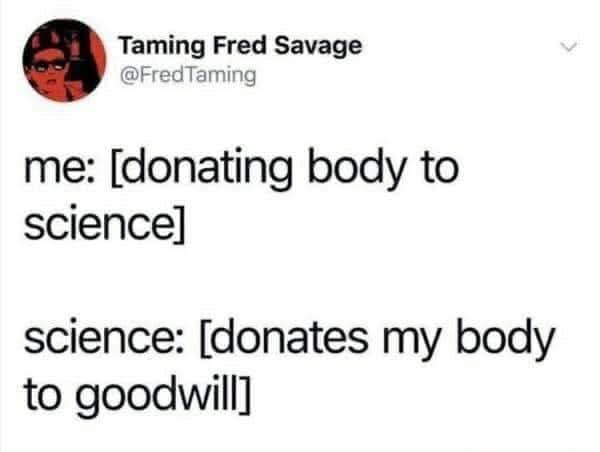Click the "me:" text in tweet
Screen dimensions: 600x452
point(58,169)
